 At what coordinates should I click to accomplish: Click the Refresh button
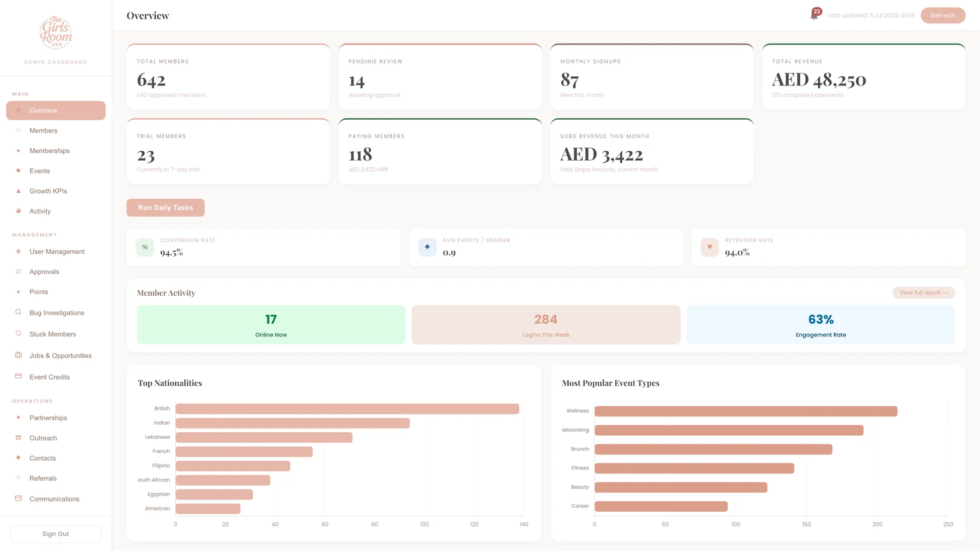coord(943,15)
